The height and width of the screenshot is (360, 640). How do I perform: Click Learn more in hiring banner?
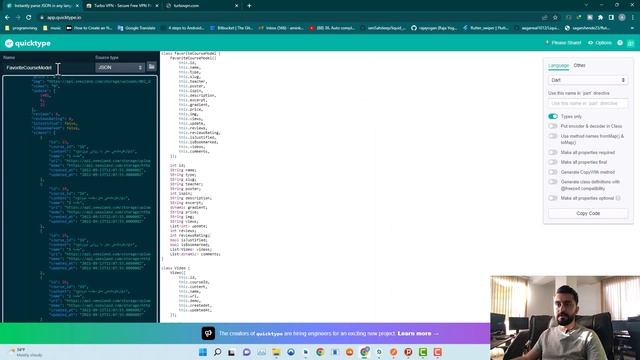(418, 333)
